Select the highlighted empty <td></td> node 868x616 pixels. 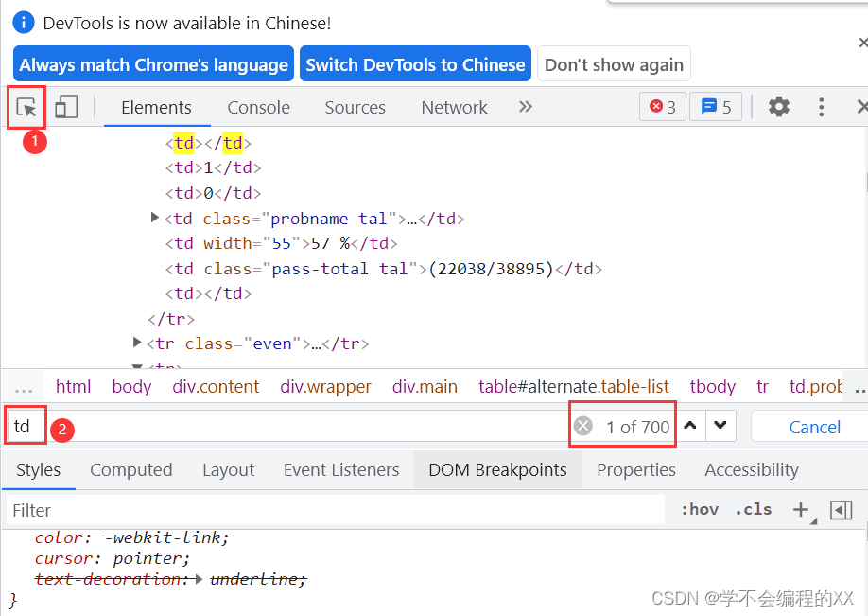tap(208, 143)
